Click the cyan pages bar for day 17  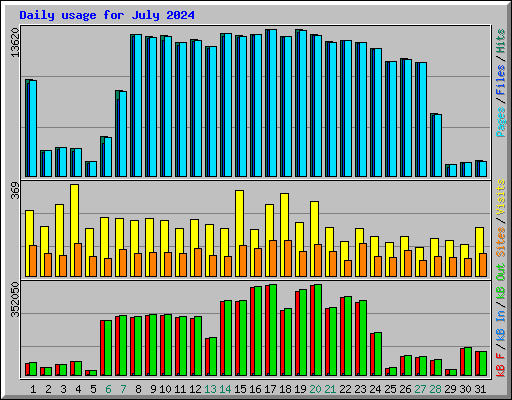tap(273, 103)
